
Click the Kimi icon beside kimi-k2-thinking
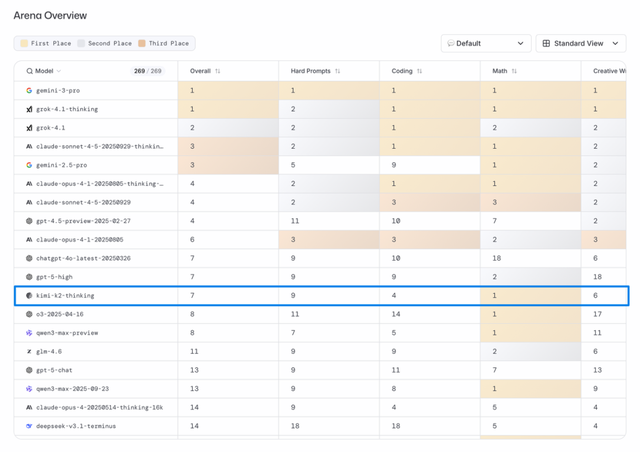tap(29, 296)
